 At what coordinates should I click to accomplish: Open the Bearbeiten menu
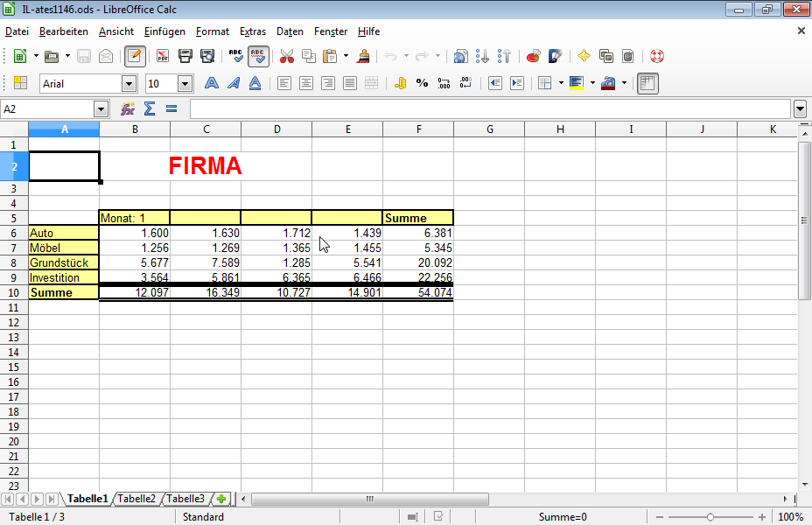point(64,31)
